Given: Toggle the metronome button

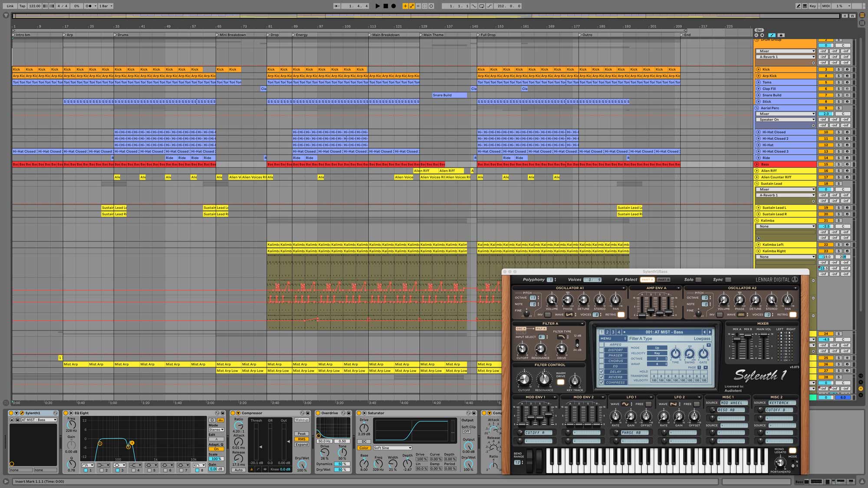Looking at the screenshot, I should (x=89, y=6).
